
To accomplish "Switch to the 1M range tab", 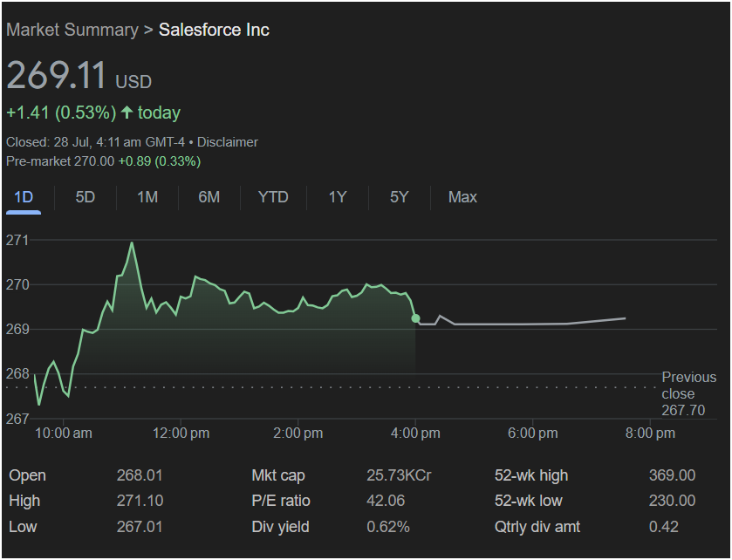I will tap(147, 197).
